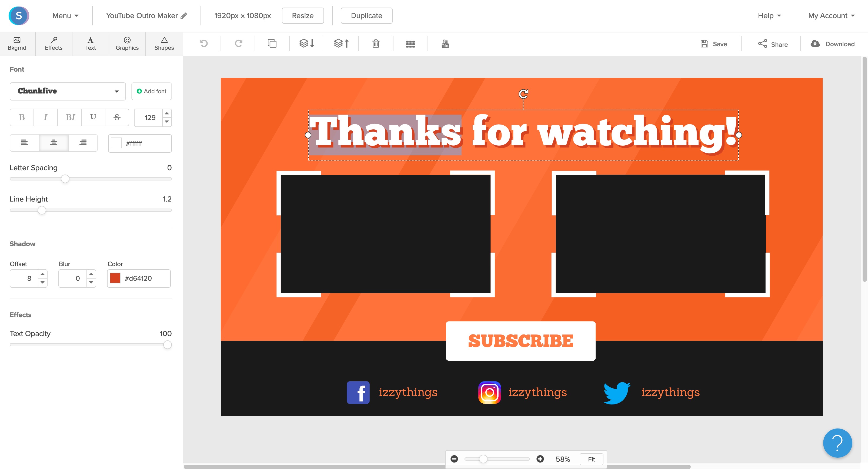Viewport: 868px width, 469px height.
Task: Decrease the shadow blur value
Action: click(x=91, y=282)
